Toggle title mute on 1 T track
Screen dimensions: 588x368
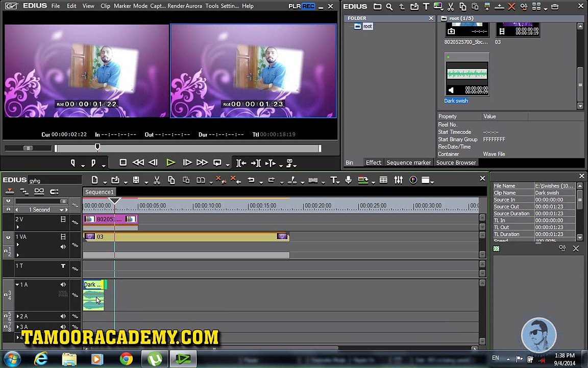63,266
